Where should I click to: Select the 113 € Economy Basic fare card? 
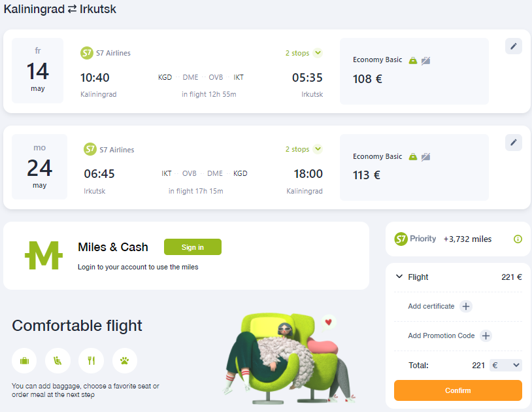point(414,167)
